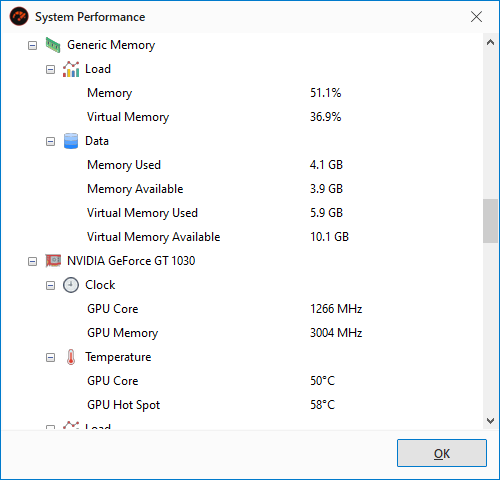Select the Virtual Memory Used row
500x480 pixels.
(242, 213)
